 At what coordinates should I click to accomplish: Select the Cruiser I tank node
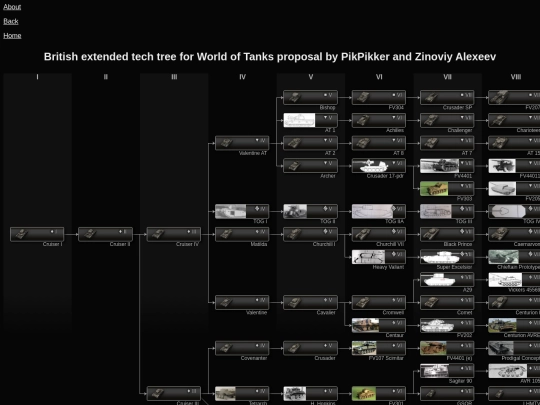click(37, 234)
